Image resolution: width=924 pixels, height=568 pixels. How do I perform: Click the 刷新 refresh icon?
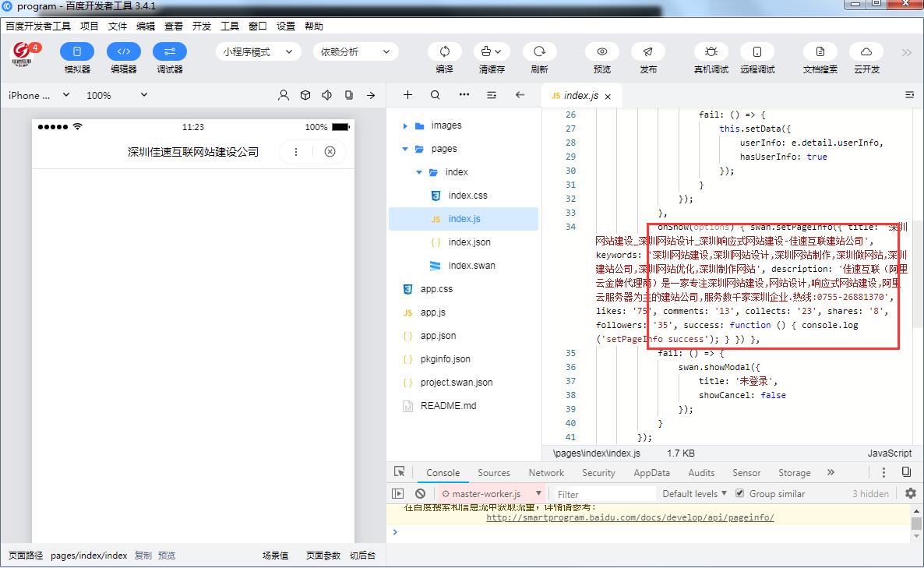click(x=539, y=52)
